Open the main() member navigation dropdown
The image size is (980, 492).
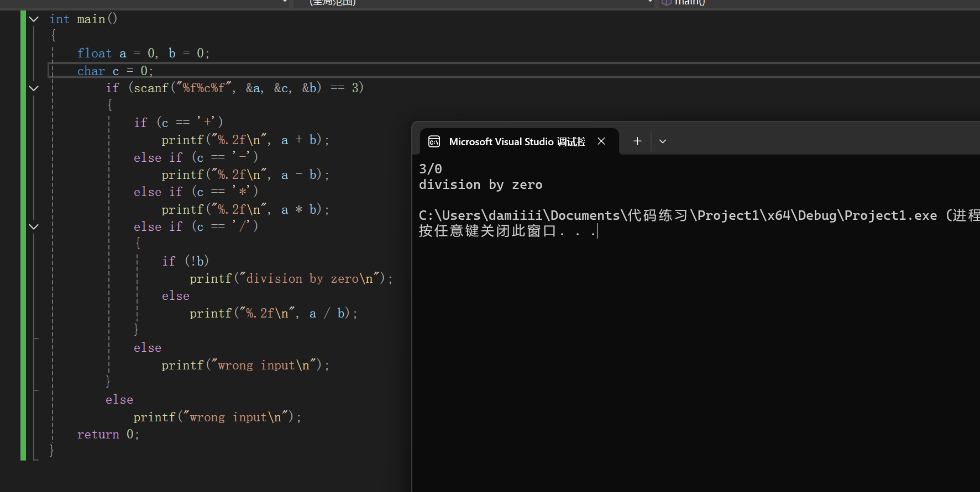point(818,3)
